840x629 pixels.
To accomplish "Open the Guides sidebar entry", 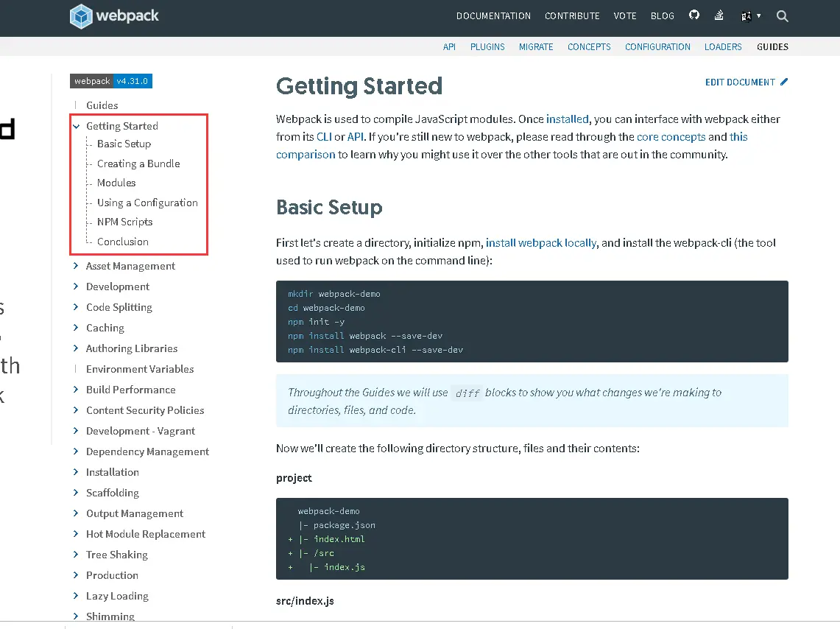I will coord(102,105).
